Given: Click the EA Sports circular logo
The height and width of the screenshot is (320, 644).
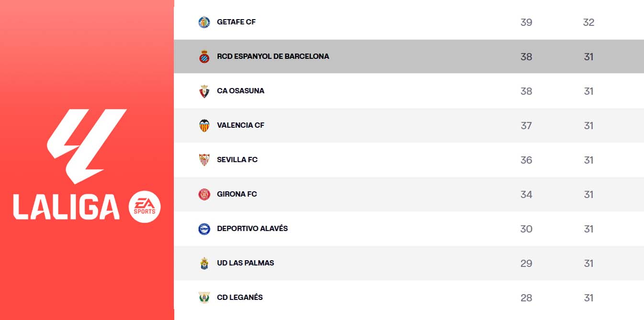Looking at the screenshot, I should [145, 207].
